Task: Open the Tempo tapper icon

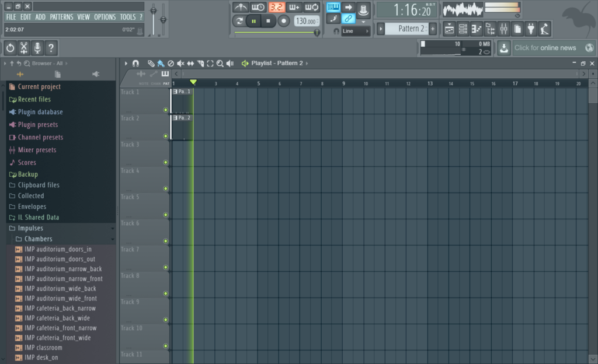Action: (x=545, y=29)
